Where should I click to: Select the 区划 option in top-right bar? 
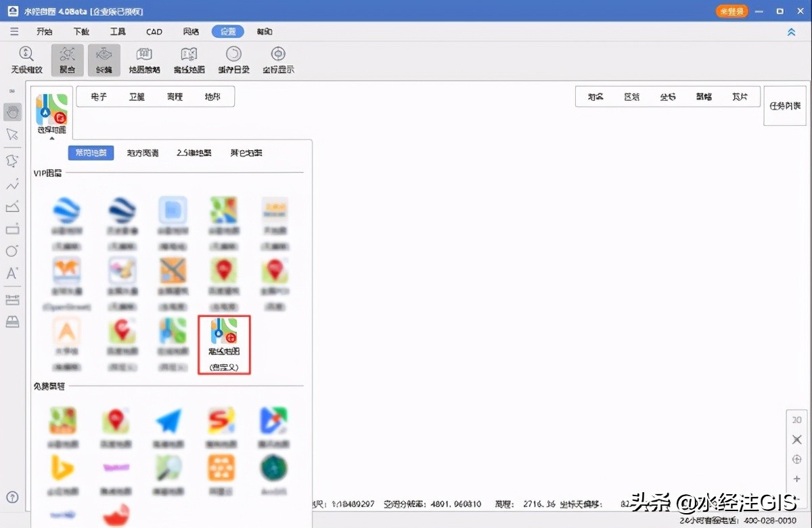pos(632,97)
